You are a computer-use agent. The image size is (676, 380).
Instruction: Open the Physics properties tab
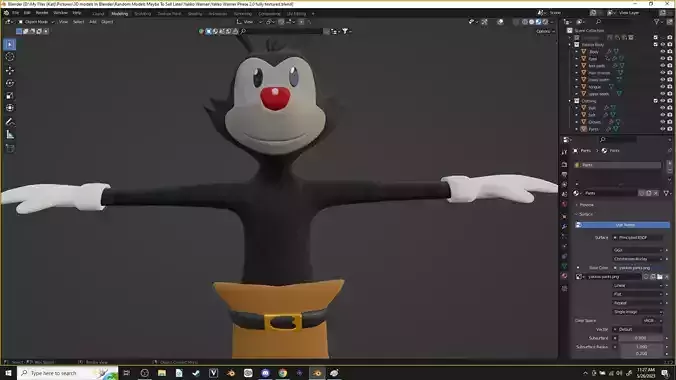564,246
